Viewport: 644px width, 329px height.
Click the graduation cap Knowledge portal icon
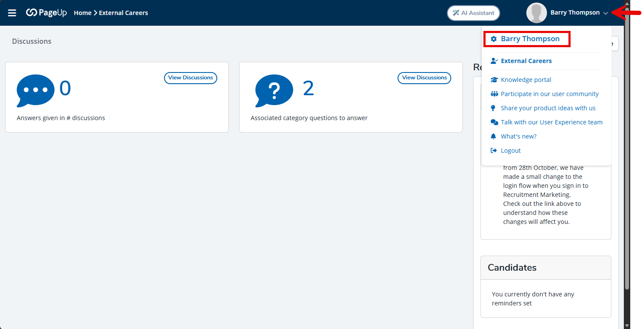pos(494,80)
